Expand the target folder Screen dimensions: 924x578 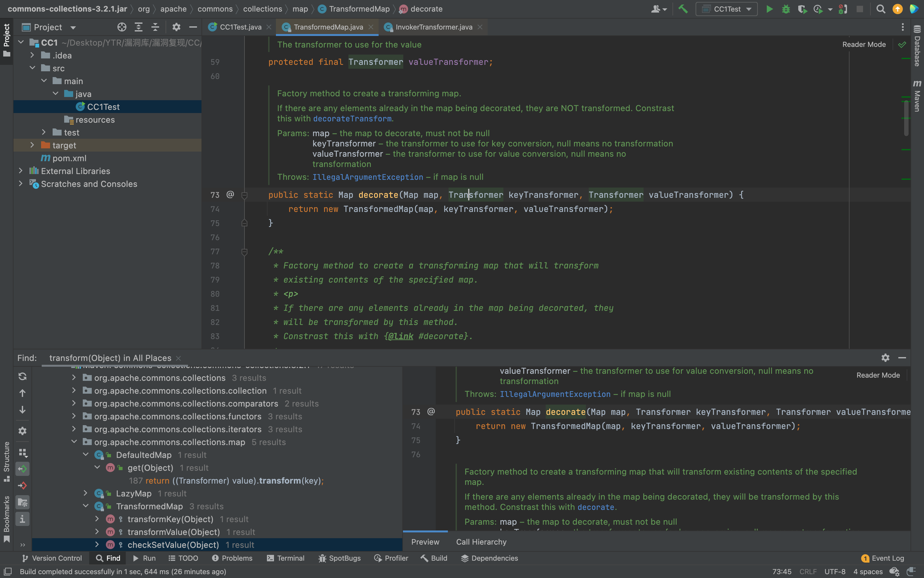(32, 145)
